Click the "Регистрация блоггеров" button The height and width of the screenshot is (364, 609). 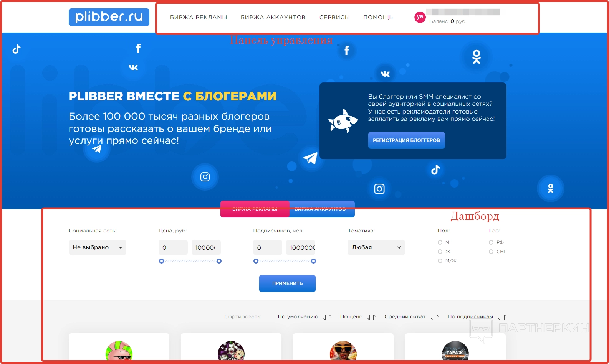(407, 140)
